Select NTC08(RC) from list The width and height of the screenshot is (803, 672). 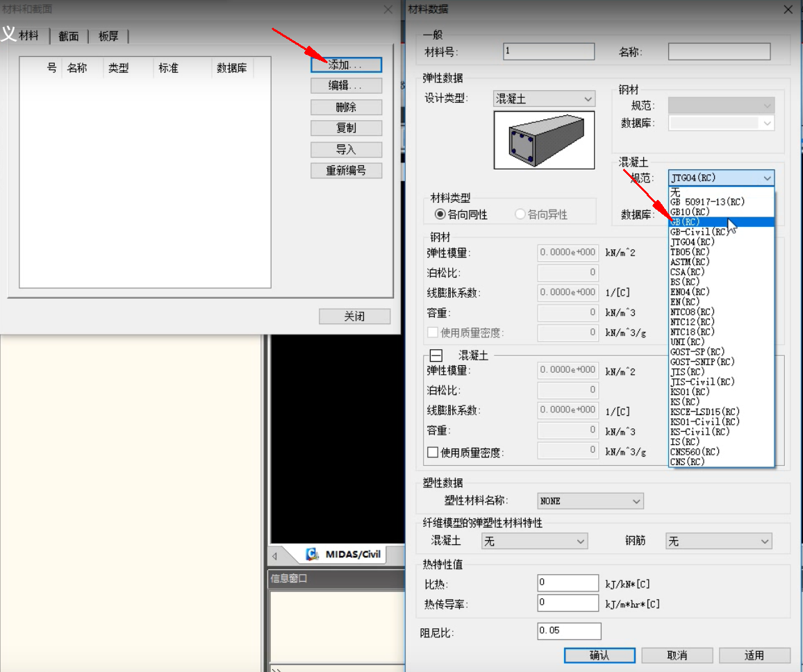tap(722, 312)
